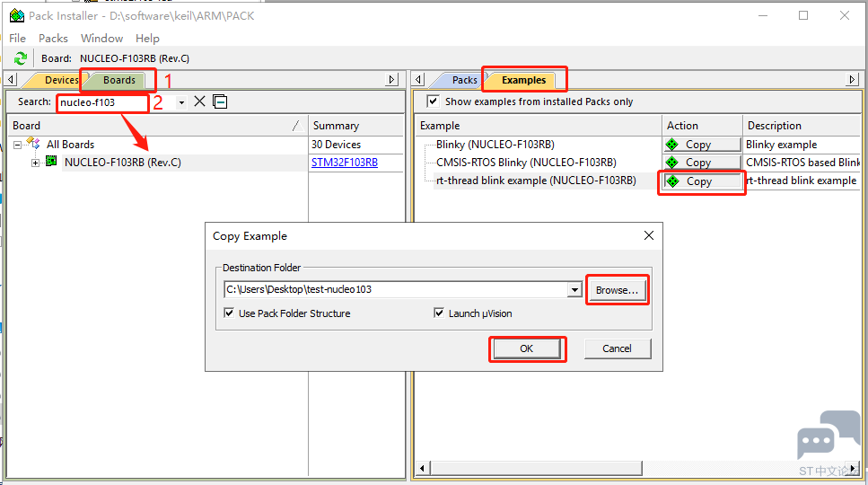Viewport: 868px width, 485px height.
Task: Copy the CMSIS-RTOS Blinky example
Action: click(x=701, y=163)
